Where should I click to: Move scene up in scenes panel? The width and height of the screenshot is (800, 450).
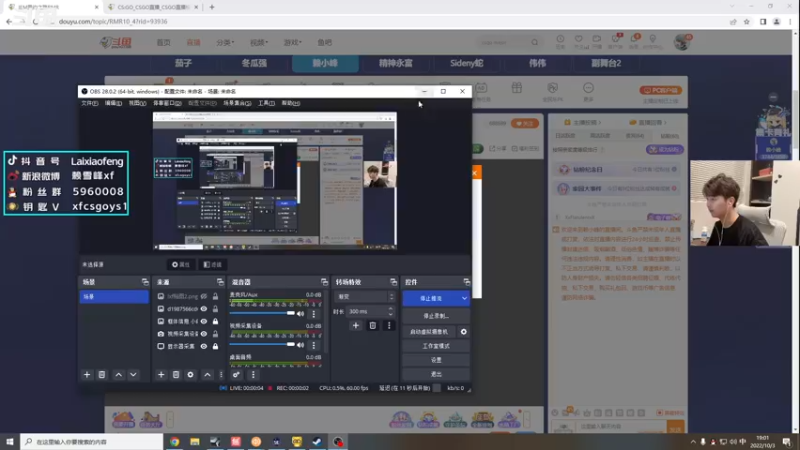(118, 374)
